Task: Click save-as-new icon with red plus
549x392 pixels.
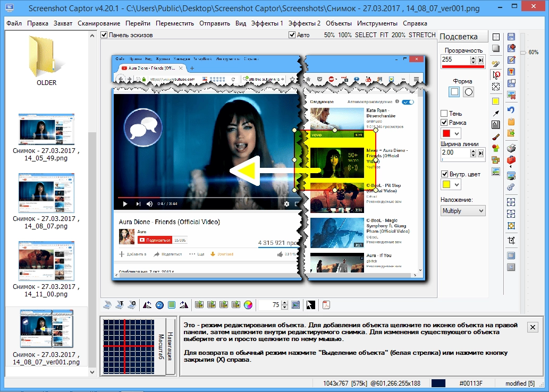Action: (511, 48)
